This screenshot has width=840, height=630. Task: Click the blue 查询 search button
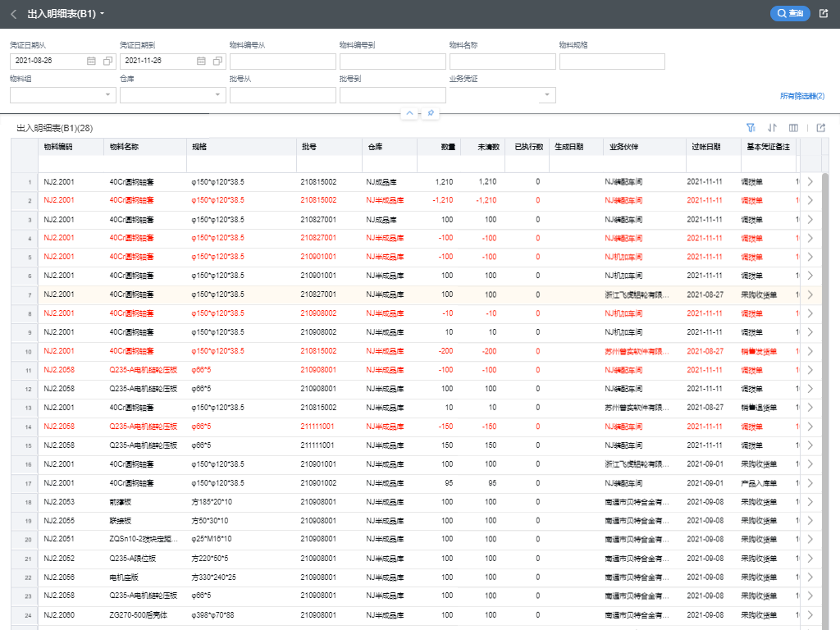click(x=790, y=13)
